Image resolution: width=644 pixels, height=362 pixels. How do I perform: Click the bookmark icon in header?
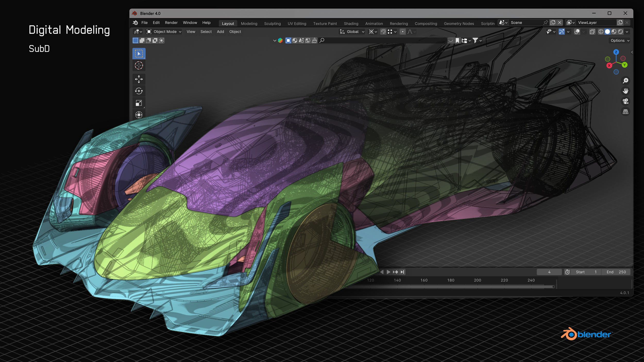pyautogui.click(x=457, y=40)
